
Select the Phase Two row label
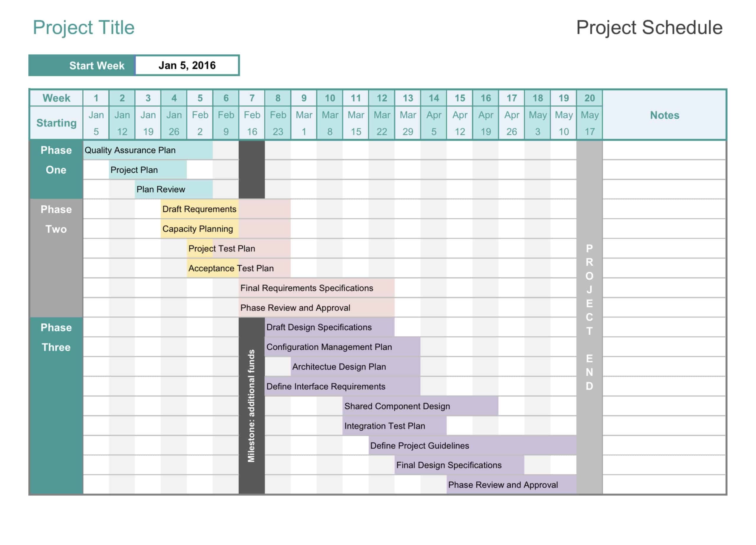point(56,220)
